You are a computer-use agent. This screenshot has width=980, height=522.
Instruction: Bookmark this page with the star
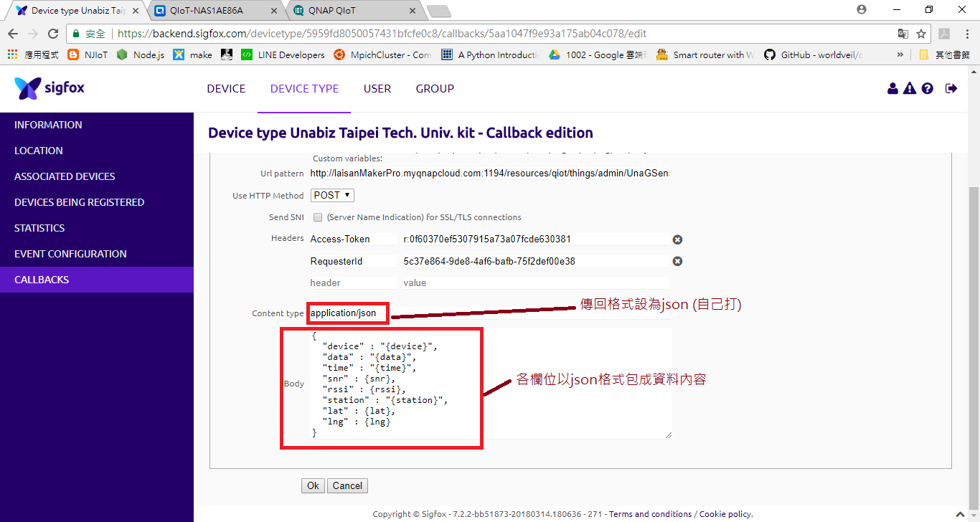coord(921,34)
